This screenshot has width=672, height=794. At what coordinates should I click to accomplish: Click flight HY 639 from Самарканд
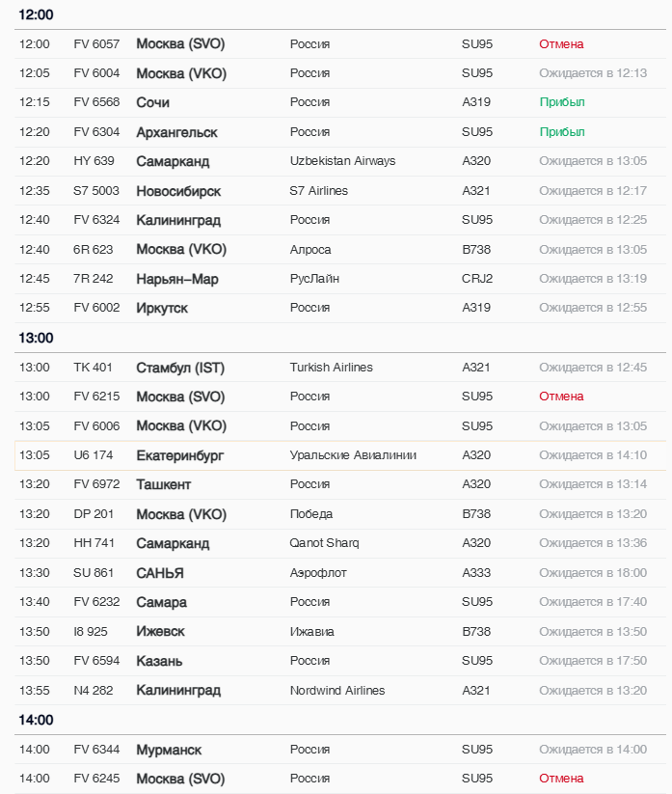[94, 161]
